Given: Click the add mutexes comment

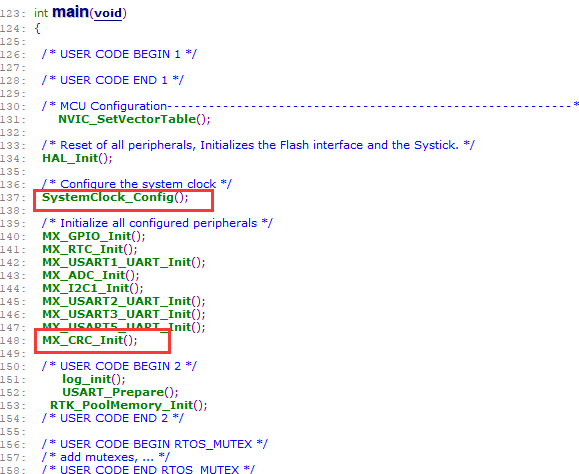Looking at the screenshot, I should pyautogui.click(x=106, y=457).
